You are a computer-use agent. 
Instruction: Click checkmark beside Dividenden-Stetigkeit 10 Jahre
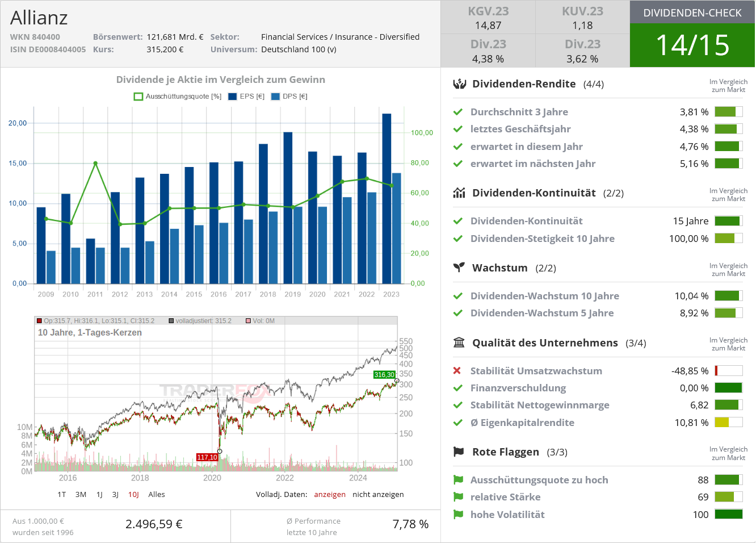click(458, 239)
